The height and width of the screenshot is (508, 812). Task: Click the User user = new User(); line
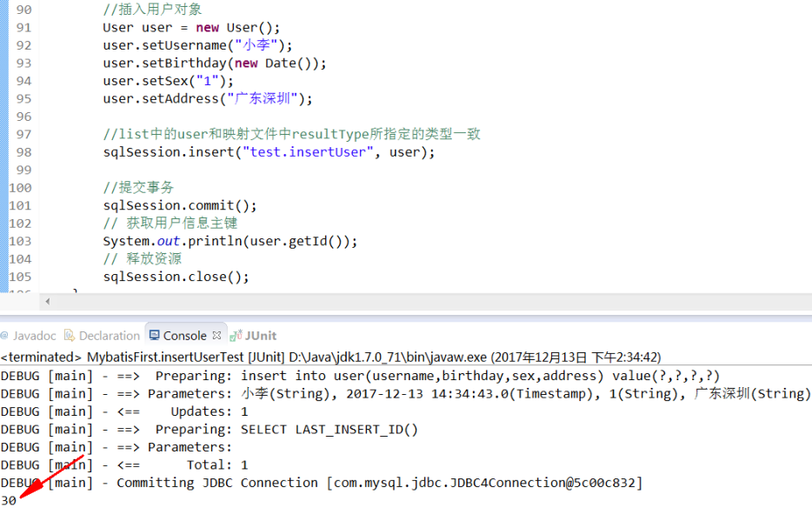(x=191, y=28)
